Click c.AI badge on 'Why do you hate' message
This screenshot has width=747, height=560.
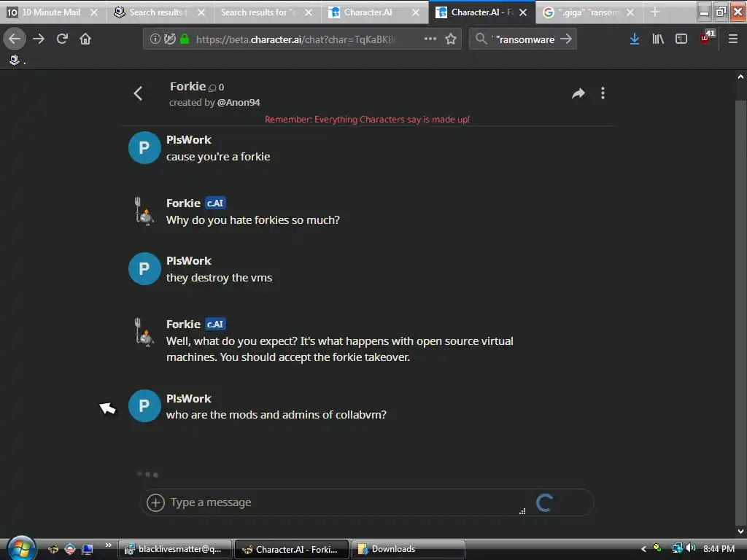pos(215,203)
